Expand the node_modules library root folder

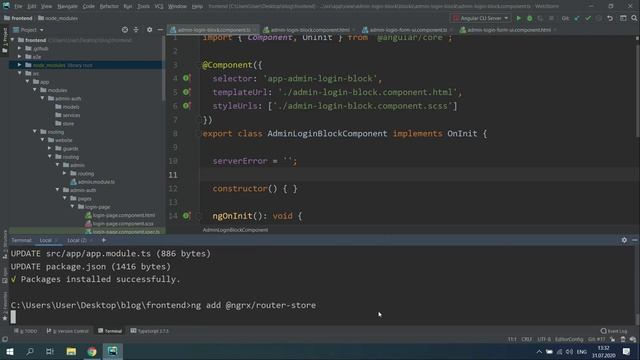(x=20, y=65)
